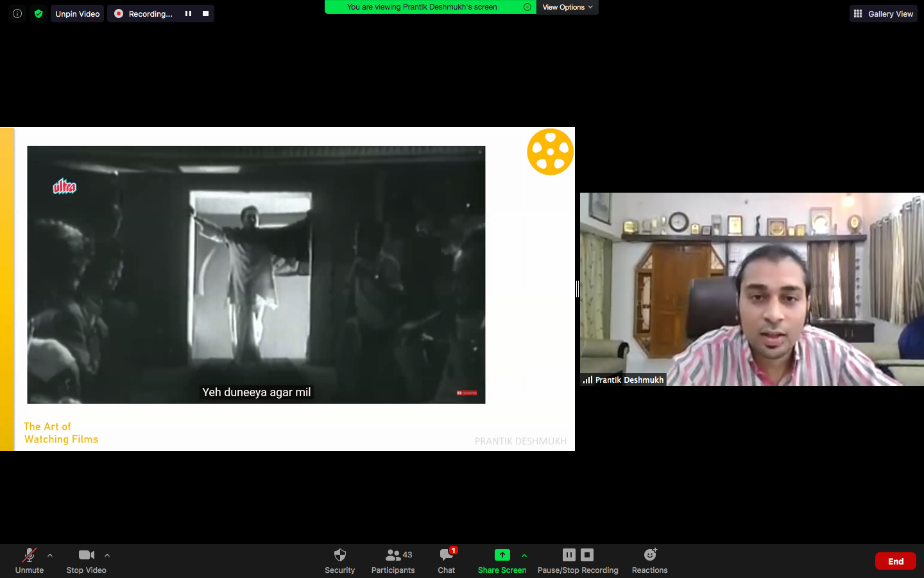Unpin Prantik's video
924x578 pixels.
tap(77, 13)
